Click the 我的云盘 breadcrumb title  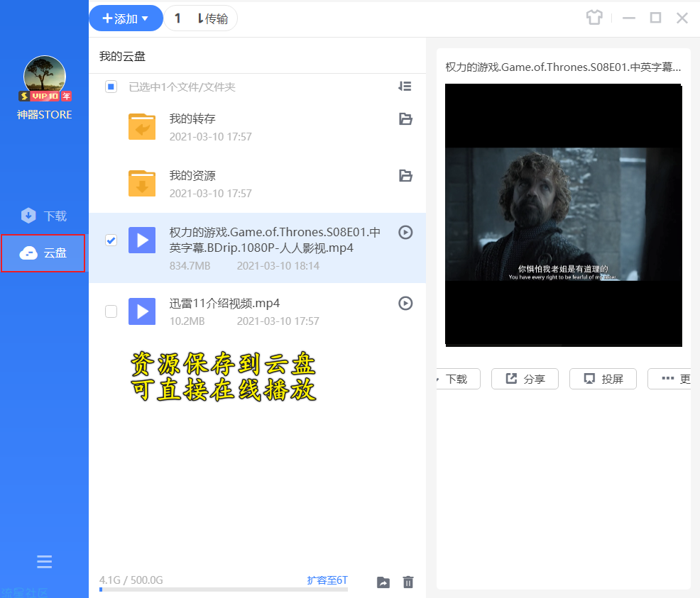click(x=122, y=56)
